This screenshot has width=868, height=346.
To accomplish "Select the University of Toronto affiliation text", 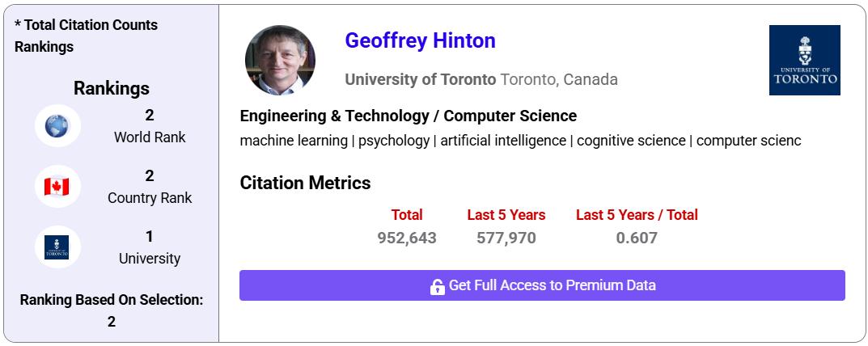I will [x=420, y=79].
